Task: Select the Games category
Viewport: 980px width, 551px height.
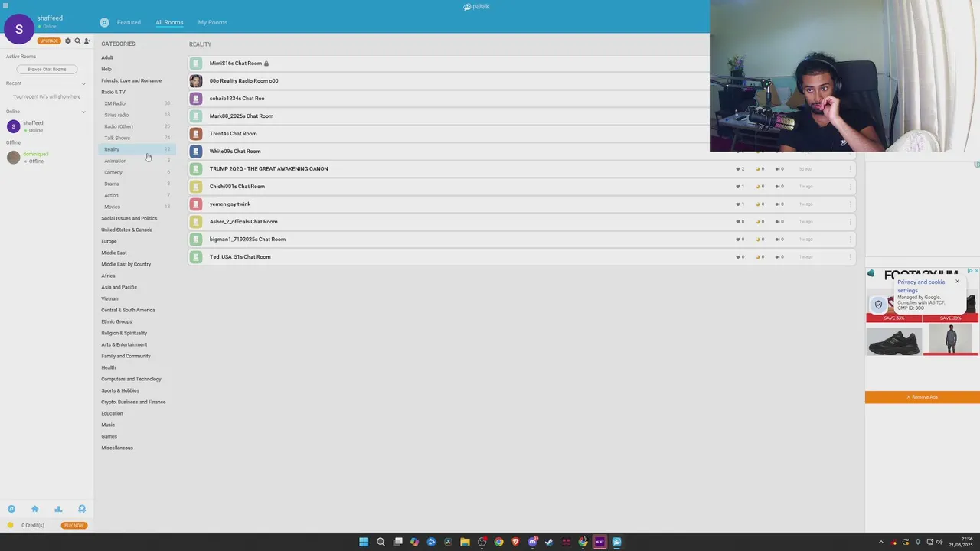Action: coord(109,436)
